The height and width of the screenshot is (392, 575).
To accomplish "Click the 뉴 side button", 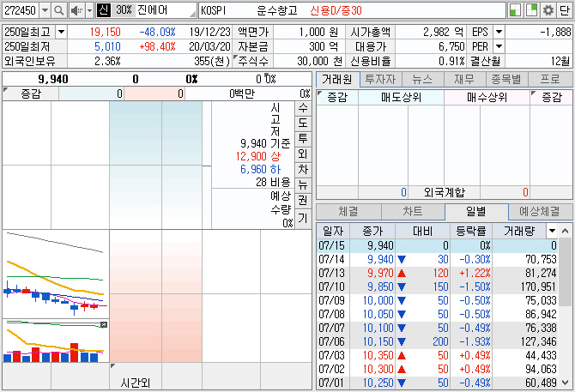I will (303, 184).
